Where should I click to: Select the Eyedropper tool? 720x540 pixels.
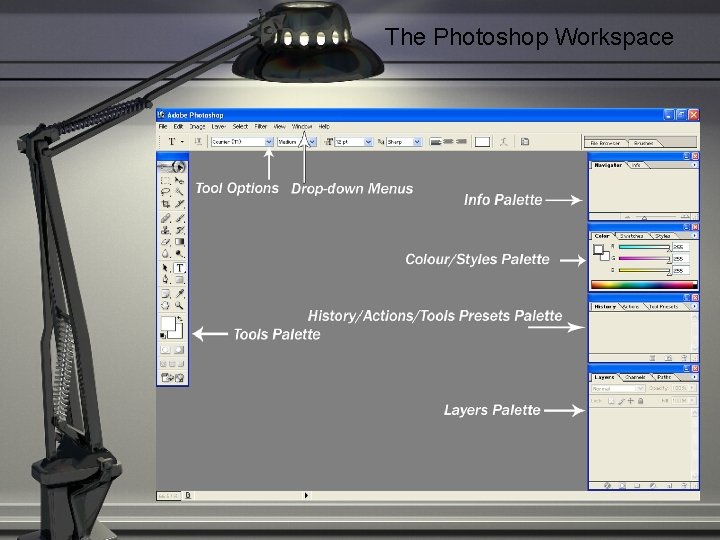pos(179,294)
